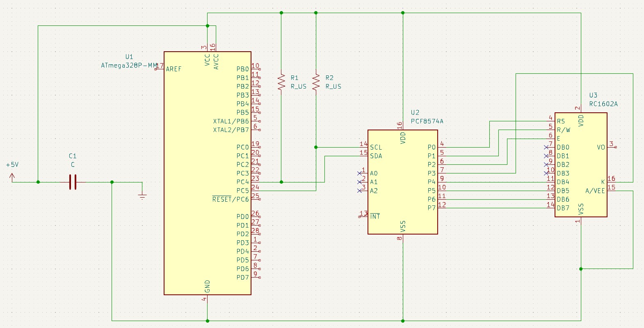The height and width of the screenshot is (328, 644).
Task: Select the R2 resistor symbol
Action: tap(316, 82)
